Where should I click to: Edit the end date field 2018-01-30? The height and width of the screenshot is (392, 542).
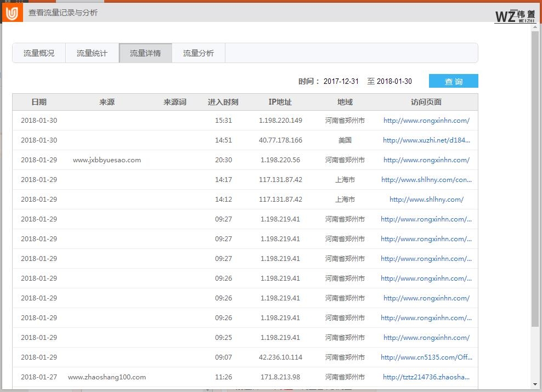click(394, 81)
